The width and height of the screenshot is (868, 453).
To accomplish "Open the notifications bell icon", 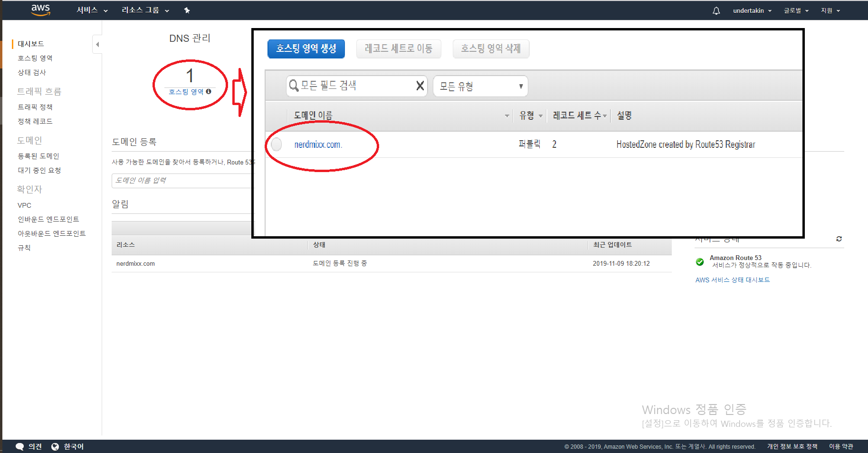I will tap(716, 10).
